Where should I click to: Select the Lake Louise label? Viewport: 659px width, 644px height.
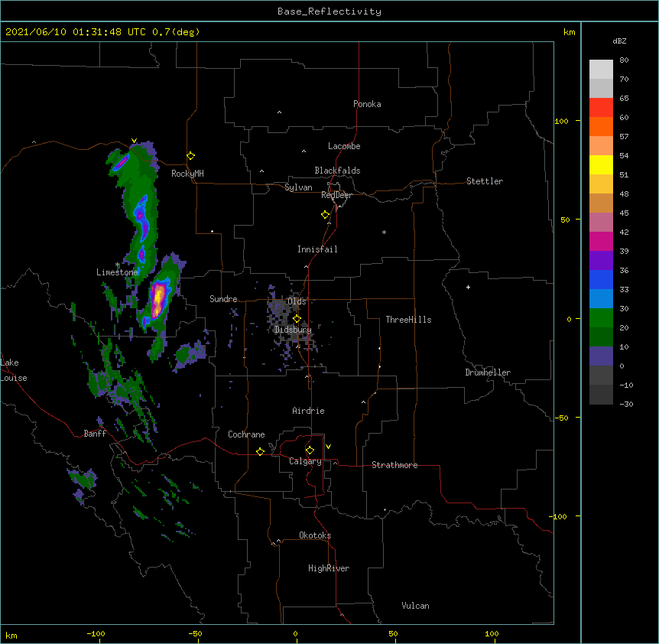(x=14, y=370)
